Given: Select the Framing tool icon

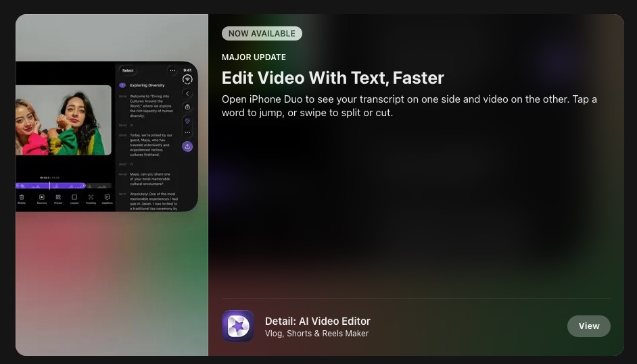Looking at the screenshot, I should click(91, 199).
